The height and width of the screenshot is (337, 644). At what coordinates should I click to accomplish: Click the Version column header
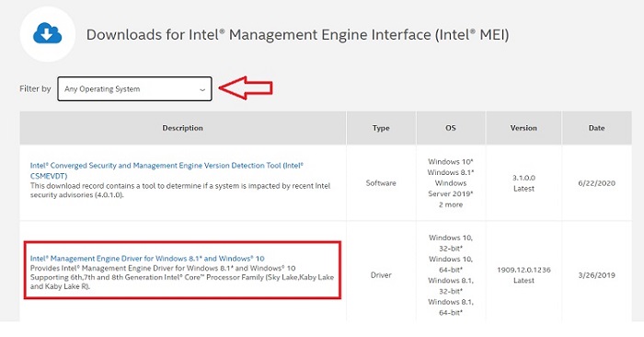click(x=523, y=128)
